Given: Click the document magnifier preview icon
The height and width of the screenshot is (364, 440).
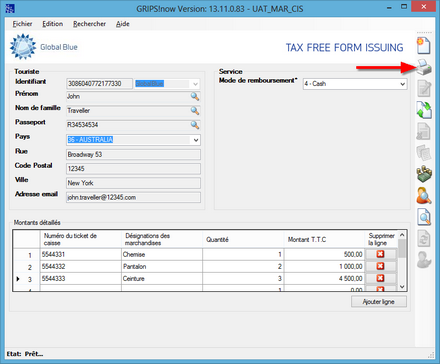Looking at the screenshot, I should pos(424,217).
